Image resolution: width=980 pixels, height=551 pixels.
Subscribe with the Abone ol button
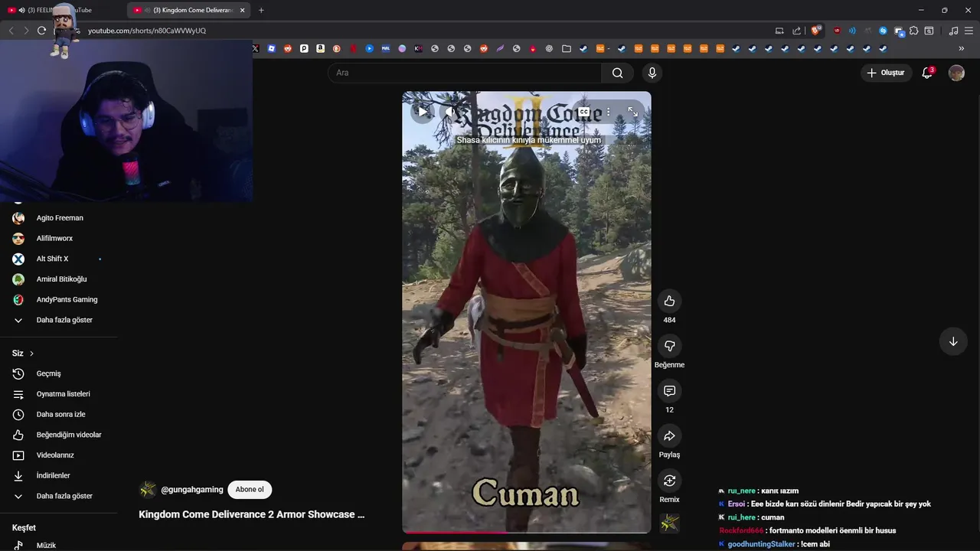pyautogui.click(x=250, y=490)
